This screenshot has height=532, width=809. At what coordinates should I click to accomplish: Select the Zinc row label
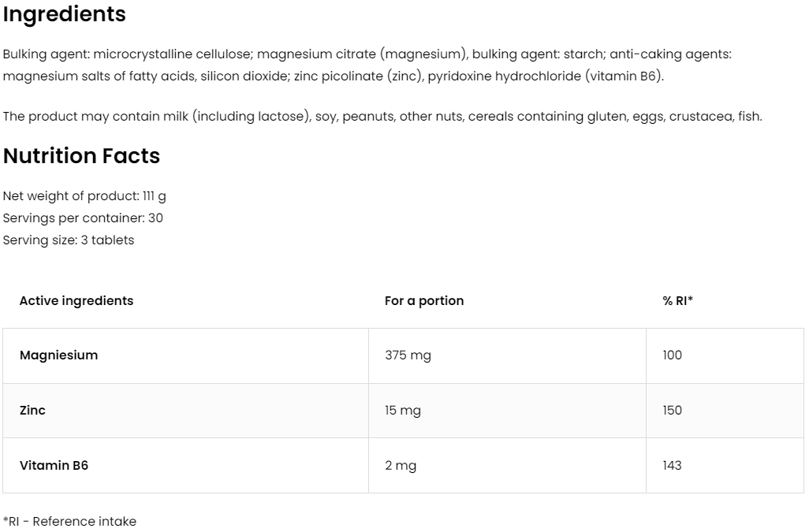(32, 411)
